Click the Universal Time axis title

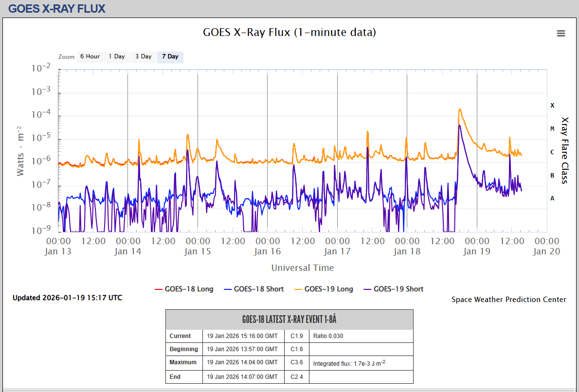302,267
